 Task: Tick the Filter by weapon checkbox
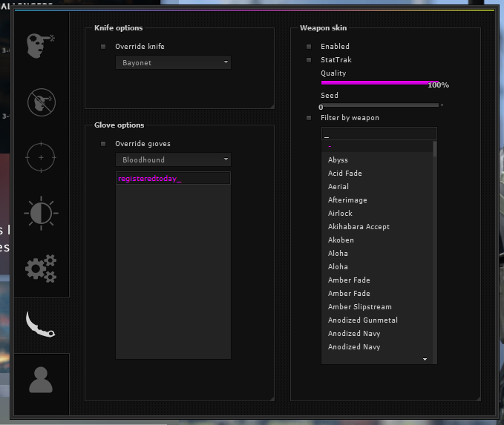[309, 118]
